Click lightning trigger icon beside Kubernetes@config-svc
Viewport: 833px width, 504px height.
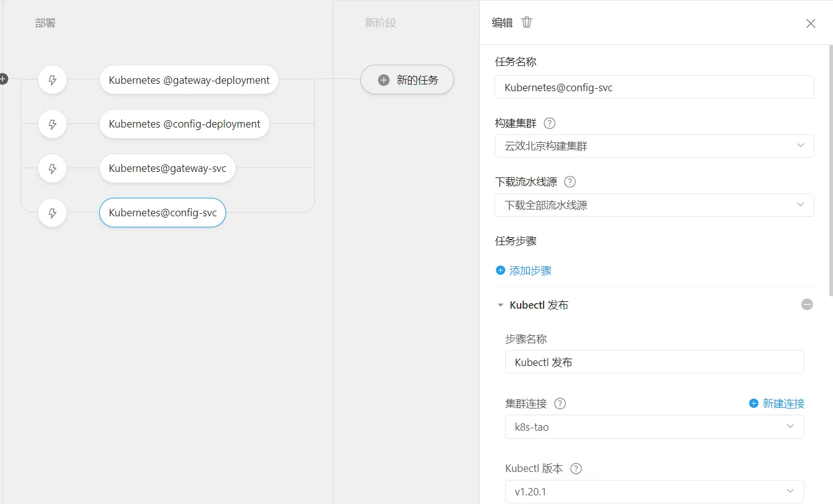click(52, 213)
